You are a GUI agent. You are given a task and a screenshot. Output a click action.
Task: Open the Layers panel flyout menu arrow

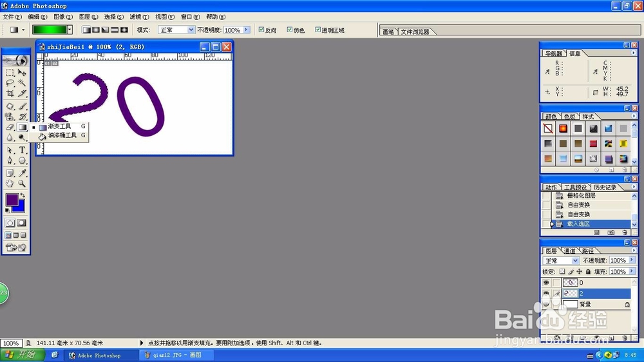tap(633, 250)
